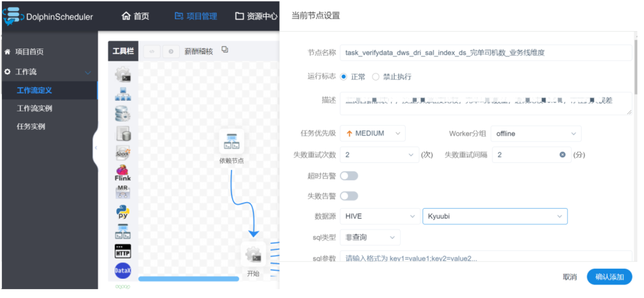Image resolution: width=644 pixels, height=298 pixels.
Task: Select the Flink task icon
Action: coord(123,173)
